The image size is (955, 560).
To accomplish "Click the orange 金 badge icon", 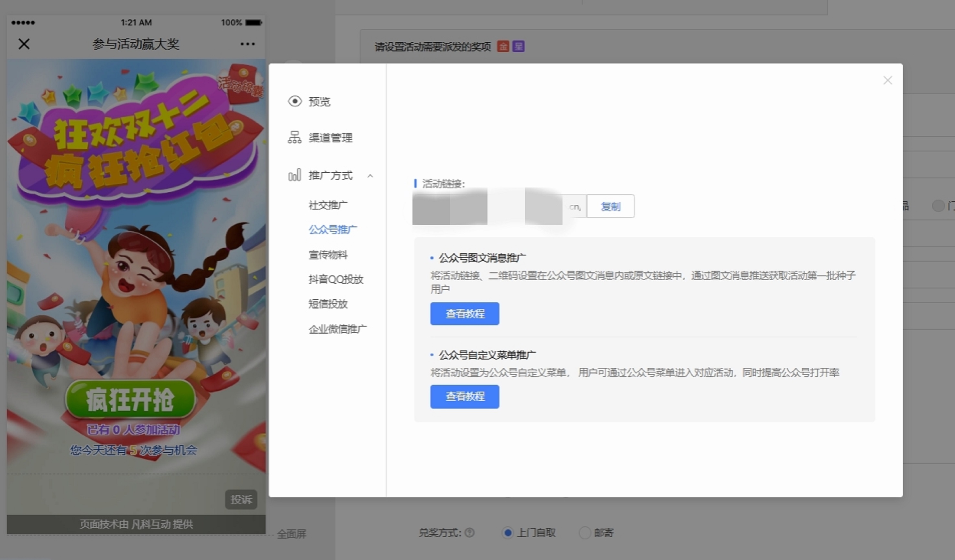I will point(503,47).
